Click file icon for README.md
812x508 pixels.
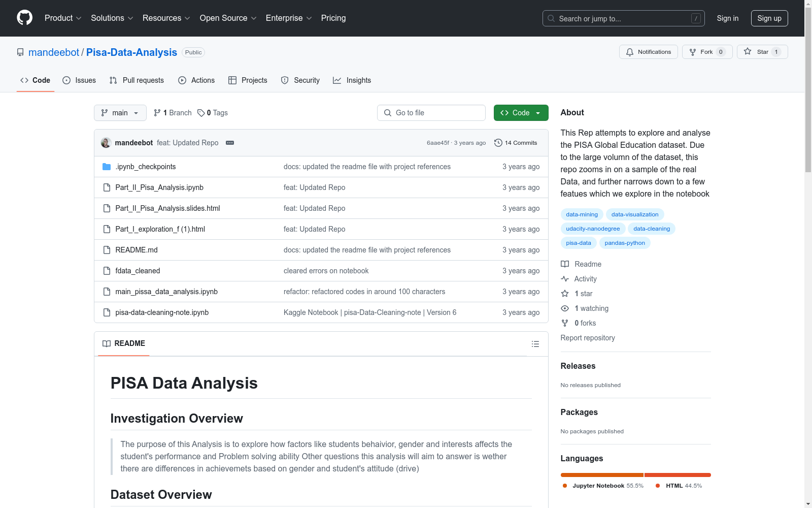click(x=107, y=250)
